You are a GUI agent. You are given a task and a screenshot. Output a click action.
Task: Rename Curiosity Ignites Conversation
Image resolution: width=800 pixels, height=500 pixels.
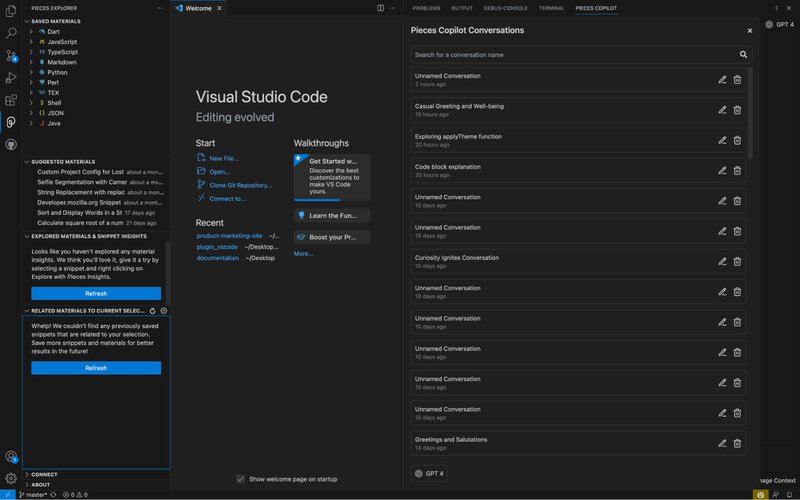pyautogui.click(x=722, y=262)
